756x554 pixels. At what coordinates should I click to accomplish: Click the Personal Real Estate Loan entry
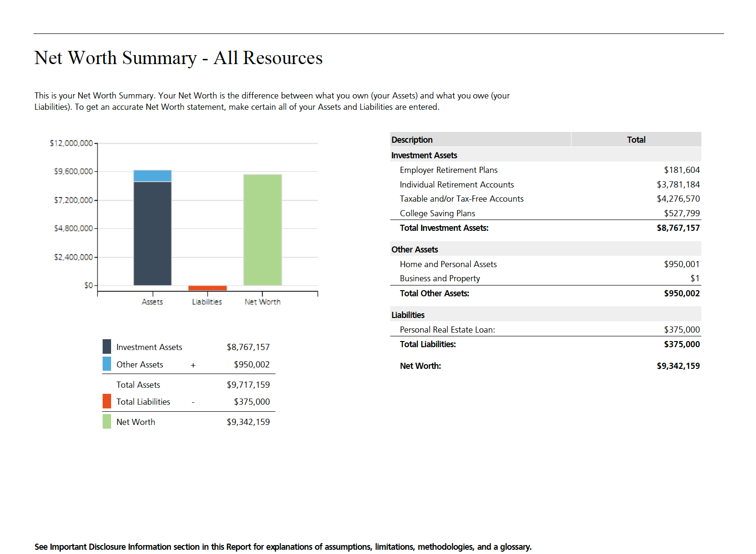(447, 330)
